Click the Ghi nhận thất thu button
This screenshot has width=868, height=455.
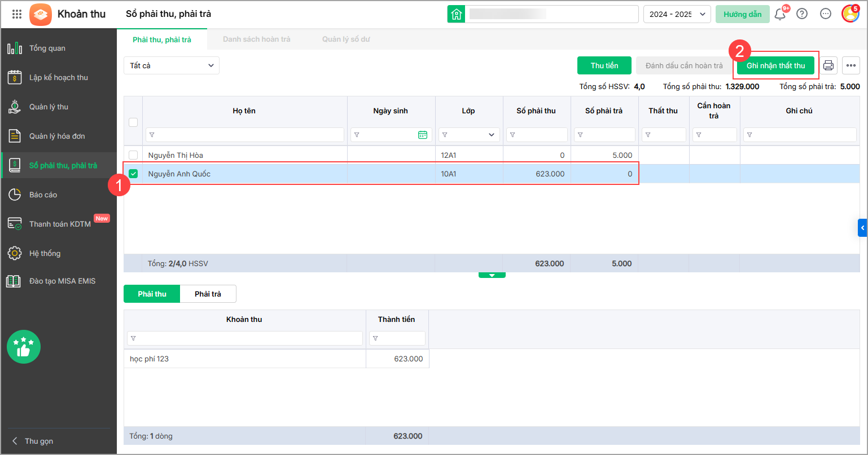click(x=776, y=65)
